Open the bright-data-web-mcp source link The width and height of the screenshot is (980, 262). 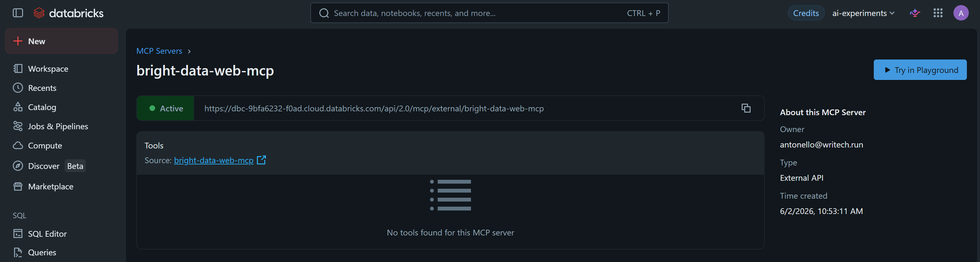coord(213,160)
